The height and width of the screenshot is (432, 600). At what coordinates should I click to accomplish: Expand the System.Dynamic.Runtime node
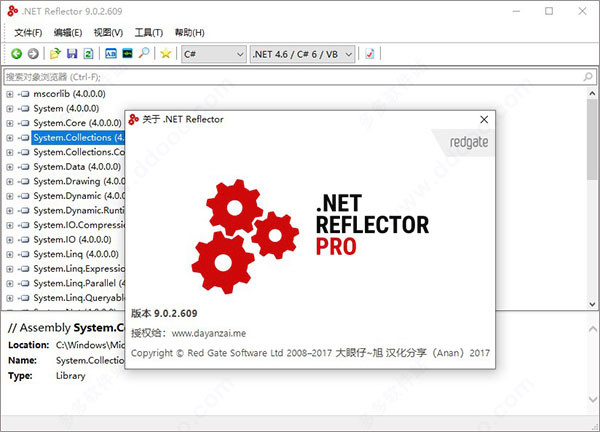click(x=10, y=211)
